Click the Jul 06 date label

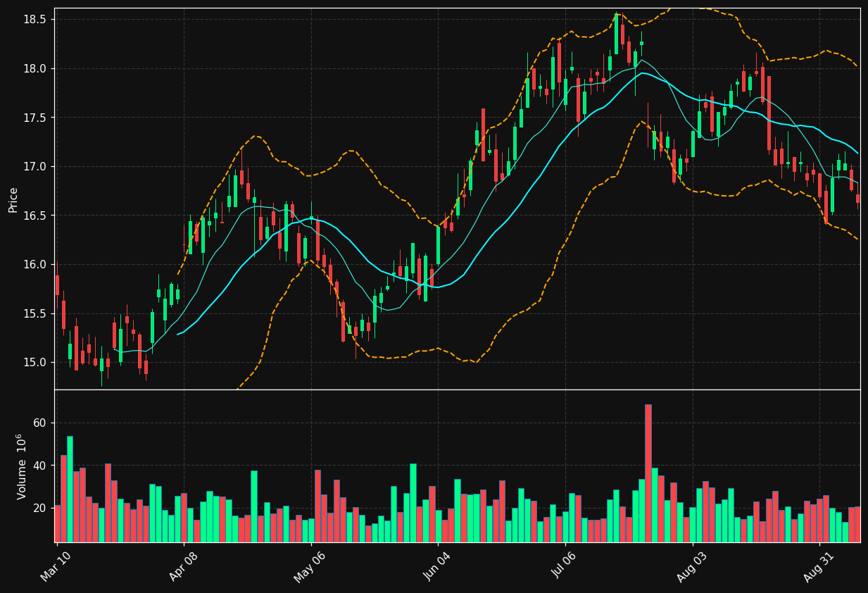tap(564, 567)
